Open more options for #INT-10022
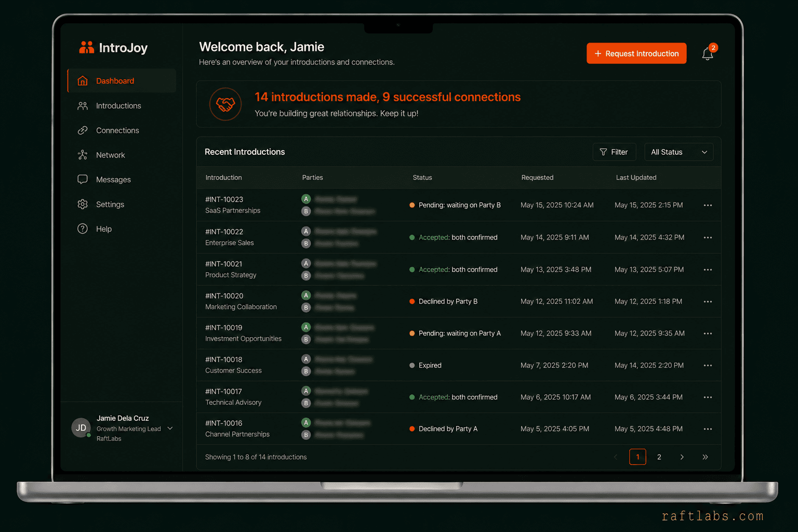This screenshot has height=532, width=798. [x=708, y=237]
